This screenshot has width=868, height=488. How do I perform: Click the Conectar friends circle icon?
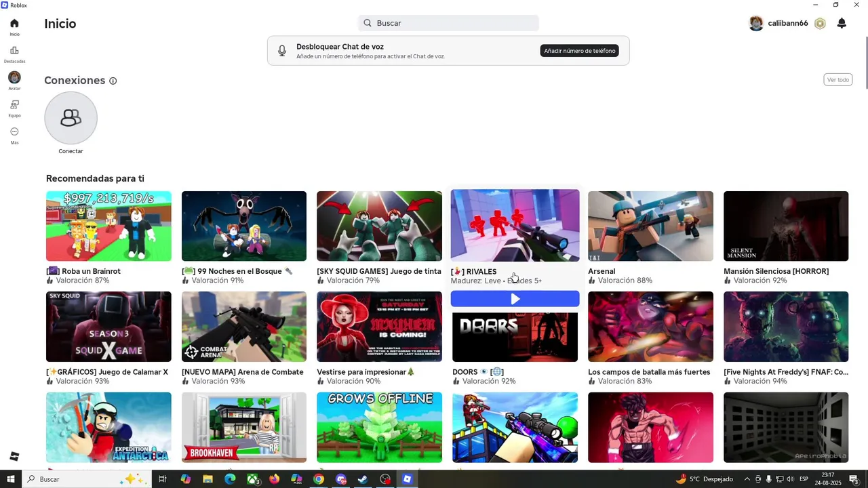[71, 118]
